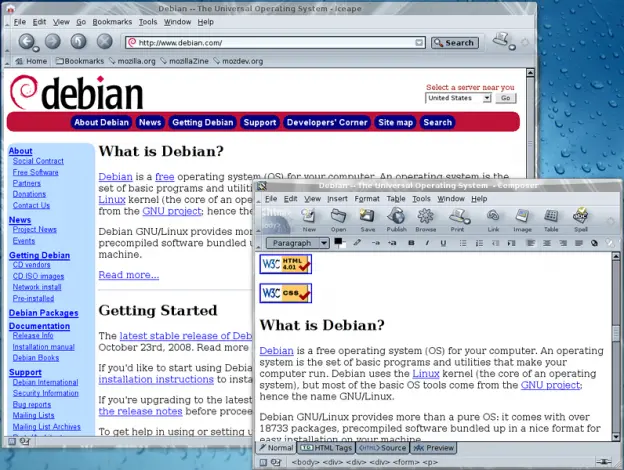Viewport: 624px width, 470px height.
Task: Decrease font size with the -a button
Action: click(376, 243)
